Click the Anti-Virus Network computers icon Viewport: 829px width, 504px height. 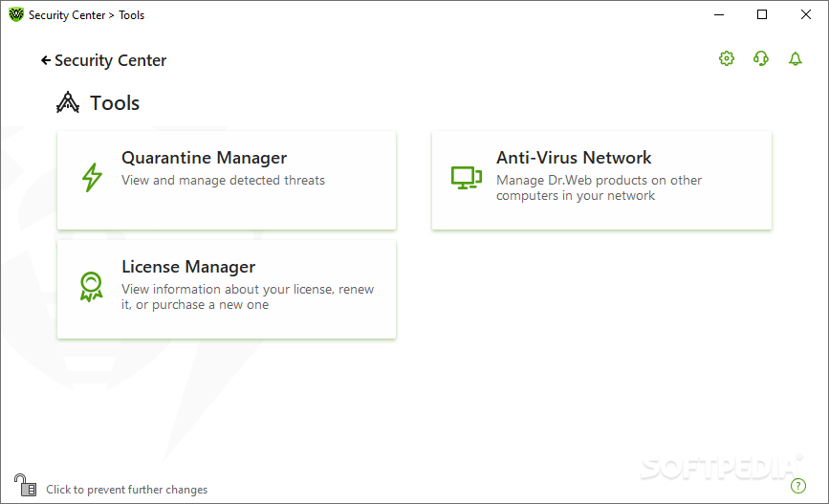(467, 178)
